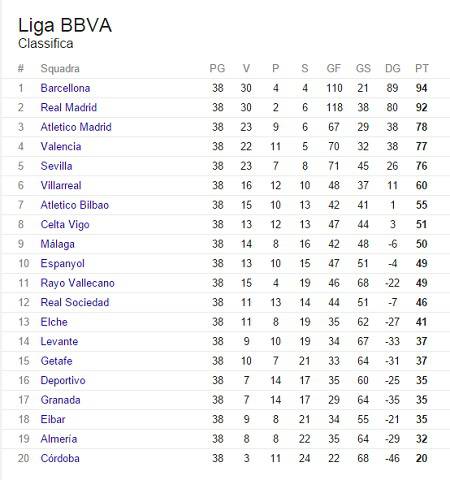The image size is (450, 480).
Task: Open the Córdoba team link
Action: 60,459
